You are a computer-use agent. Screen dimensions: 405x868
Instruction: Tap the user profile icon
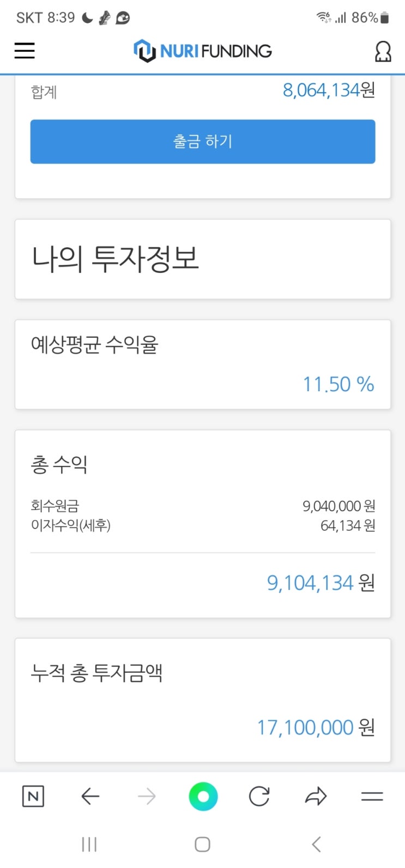383,52
